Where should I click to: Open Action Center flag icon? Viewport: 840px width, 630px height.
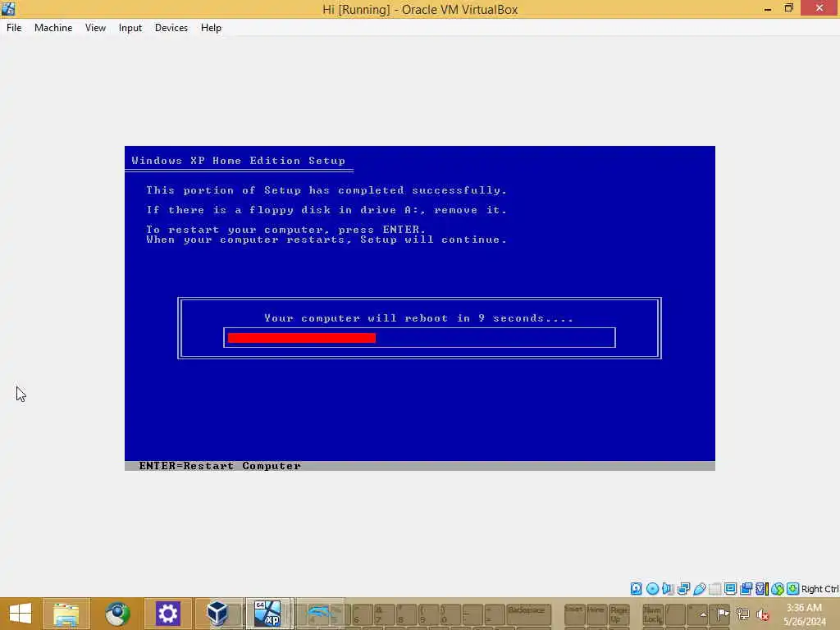point(723,614)
